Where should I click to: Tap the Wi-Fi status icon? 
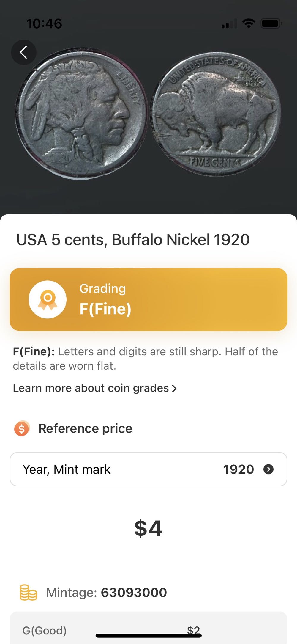pos(249,23)
